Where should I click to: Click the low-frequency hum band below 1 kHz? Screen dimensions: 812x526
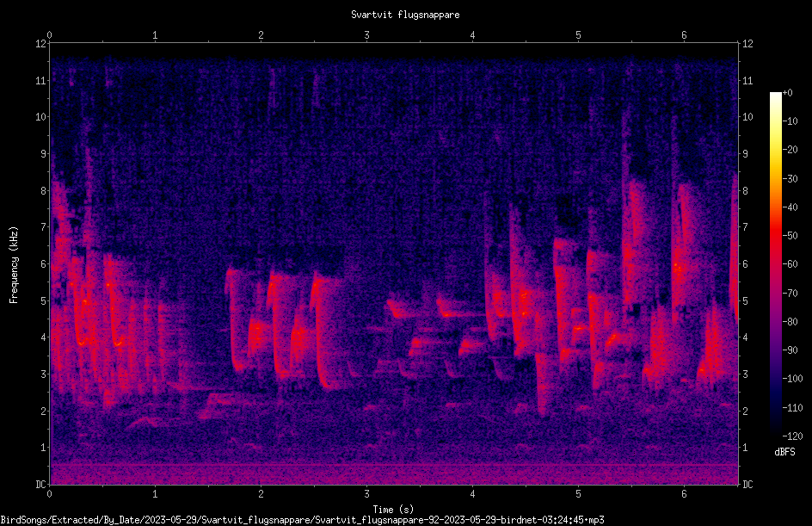pos(394,473)
